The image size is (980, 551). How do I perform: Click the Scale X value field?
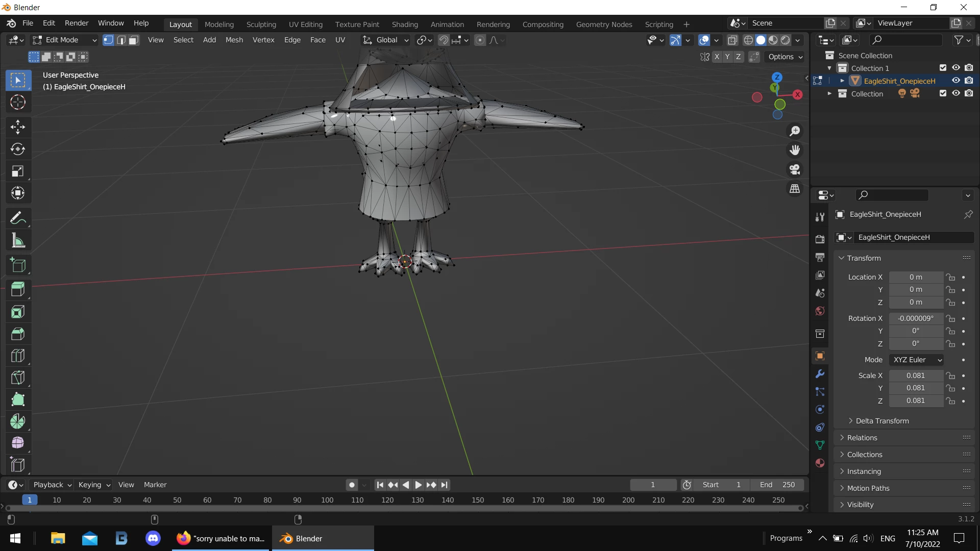(x=915, y=375)
